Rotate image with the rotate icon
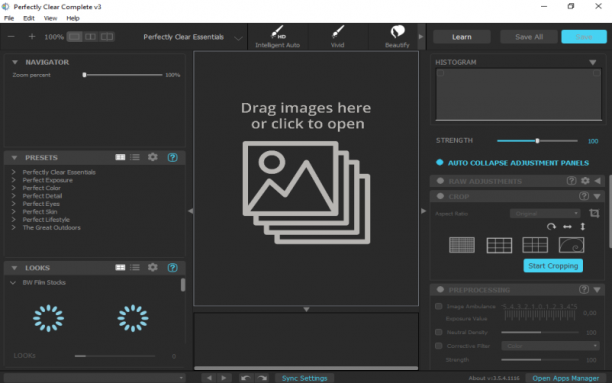The width and height of the screenshot is (612, 383). click(551, 226)
